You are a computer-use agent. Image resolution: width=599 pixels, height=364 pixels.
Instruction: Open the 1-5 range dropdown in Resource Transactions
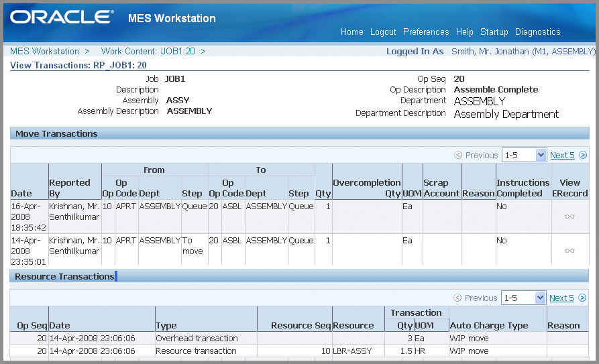point(523,298)
